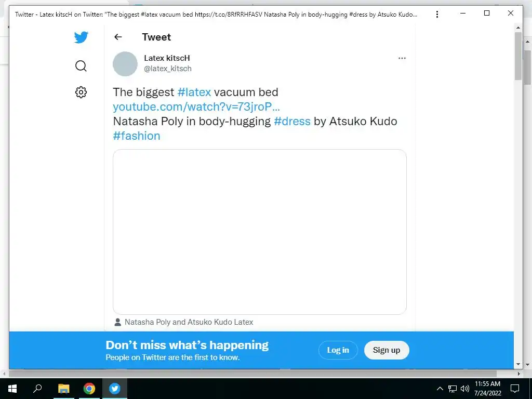
Task: Open the #fashion hashtag link
Action: pyautogui.click(x=137, y=136)
